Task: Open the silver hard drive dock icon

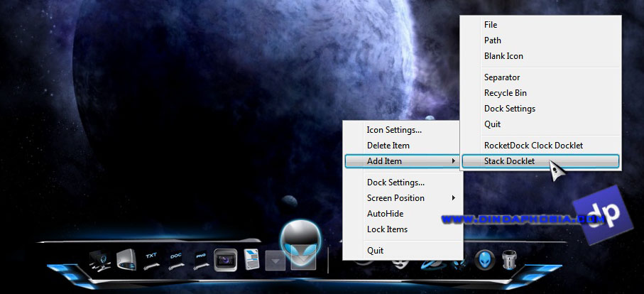Action: click(x=126, y=260)
